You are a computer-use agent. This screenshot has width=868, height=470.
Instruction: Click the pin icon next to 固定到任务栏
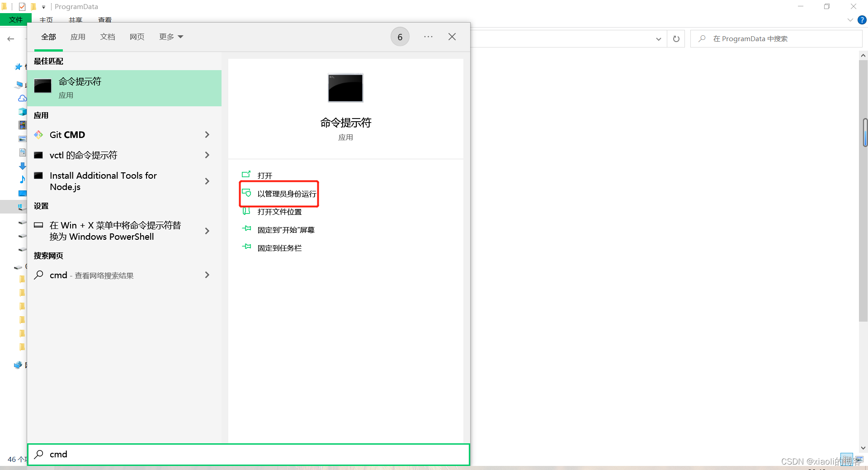(246, 247)
